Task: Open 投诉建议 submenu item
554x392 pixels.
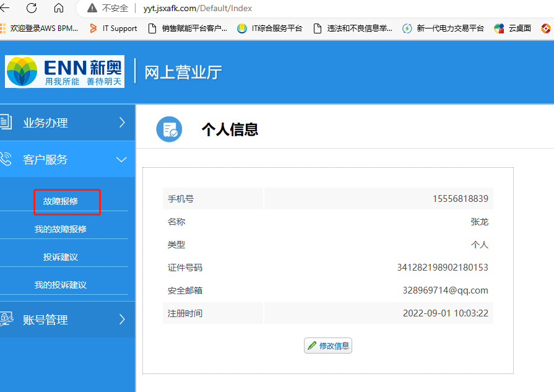Action: coord(61,258)
